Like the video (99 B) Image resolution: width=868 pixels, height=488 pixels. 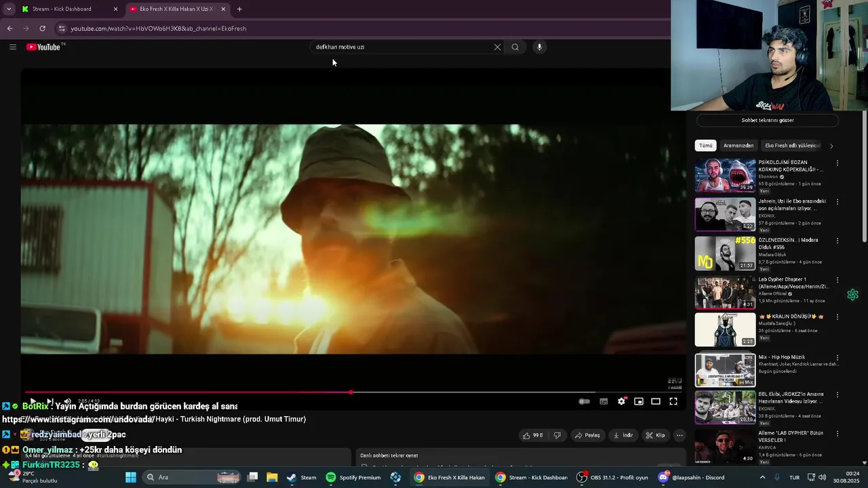tap(533, 435)
